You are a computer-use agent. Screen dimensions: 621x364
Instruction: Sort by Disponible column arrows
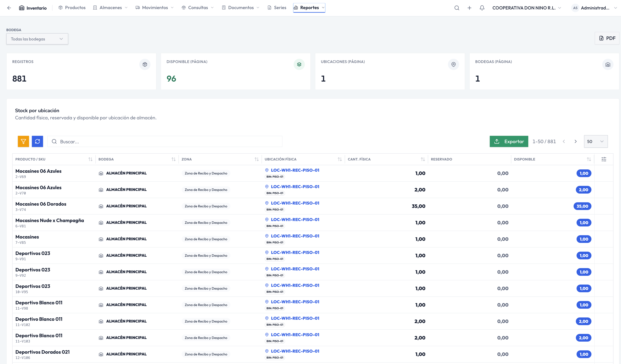[589, 159]
